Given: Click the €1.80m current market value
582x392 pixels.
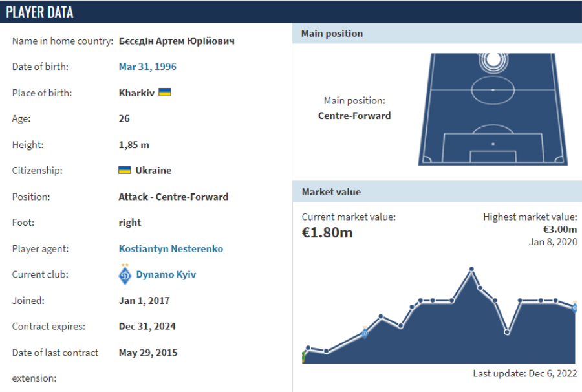Looking at the screenshot, I should (x=327, y=233).
